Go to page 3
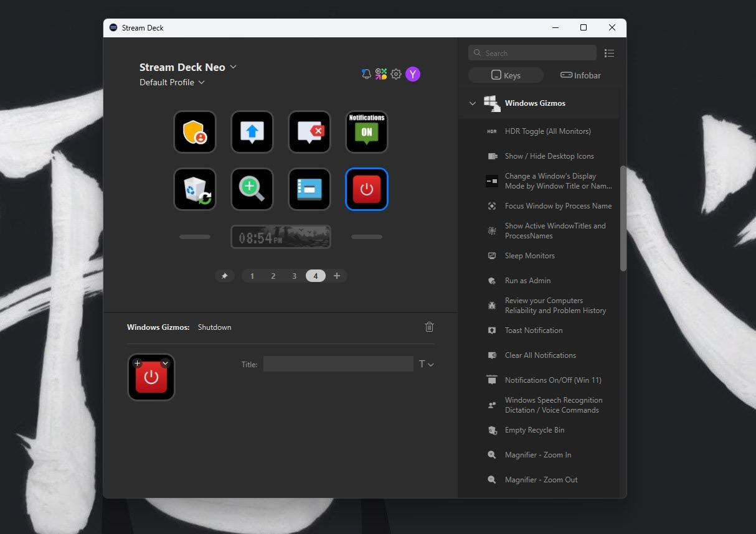Screen dimensions: 756x534 click(295, 276)
